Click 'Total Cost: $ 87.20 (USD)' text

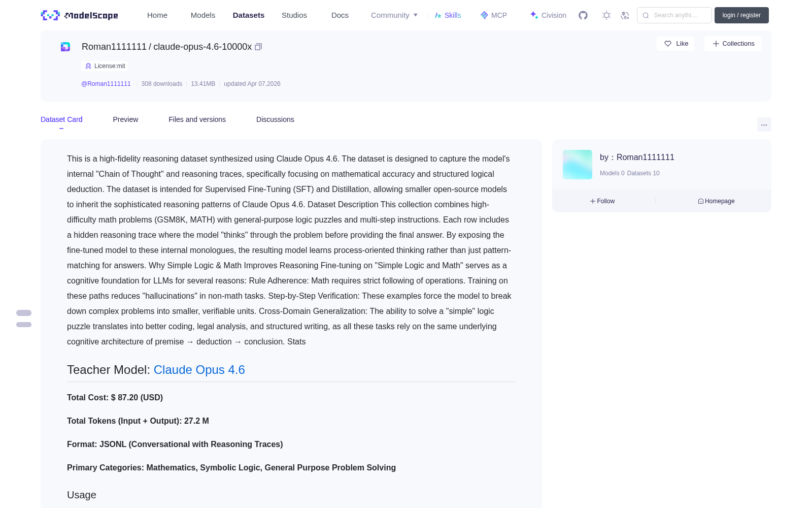115,398
